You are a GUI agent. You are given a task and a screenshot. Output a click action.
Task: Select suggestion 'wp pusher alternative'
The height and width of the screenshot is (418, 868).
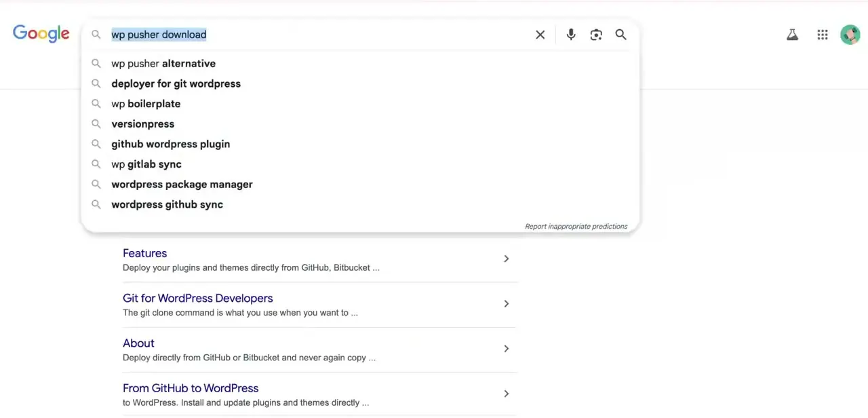pyautogui.click(x=359, y=64)
